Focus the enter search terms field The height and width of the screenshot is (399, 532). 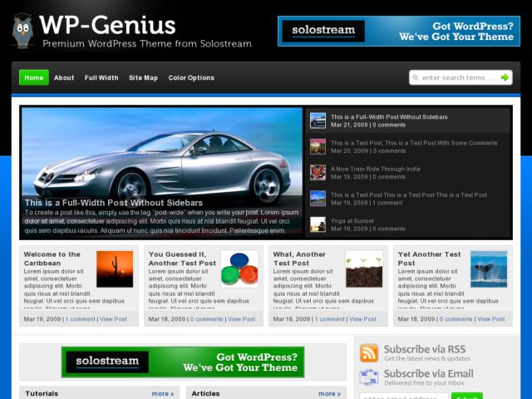click(461, 77)
